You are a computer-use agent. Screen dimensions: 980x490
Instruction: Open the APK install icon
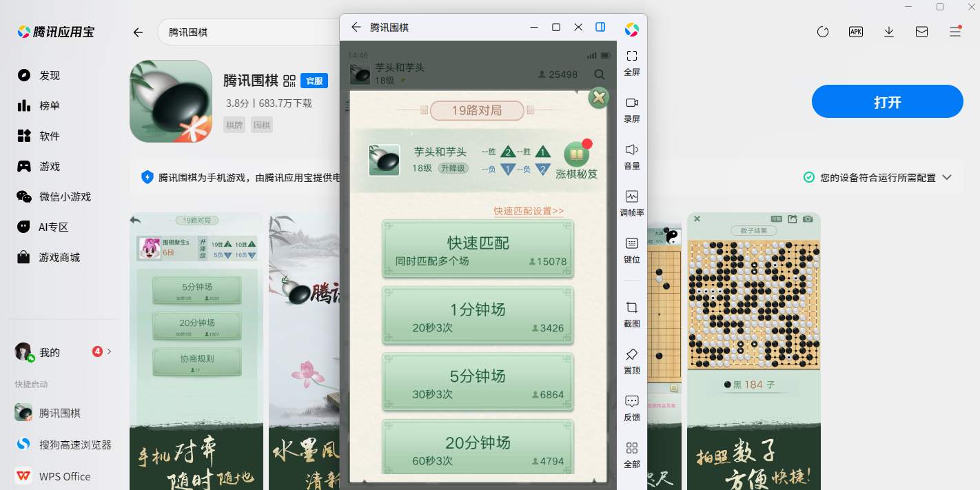pyautogui.click(x=856, y=32)
